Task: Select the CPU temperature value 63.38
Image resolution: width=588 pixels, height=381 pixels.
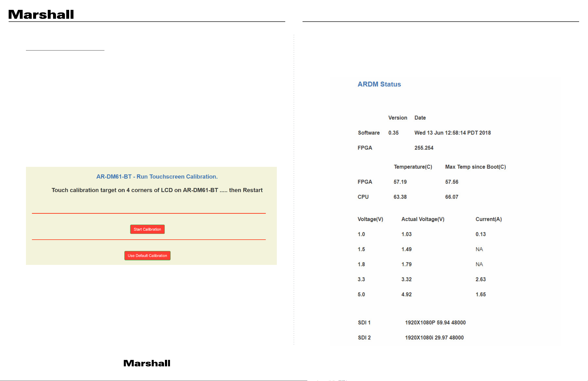Action: click(400, 197)
